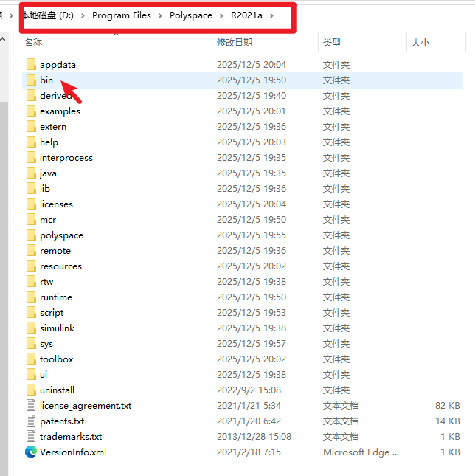This screenshot has width=475, height=476.
Task: Expand chevron after R2021a in address bar
Action: tap(271, 15)
